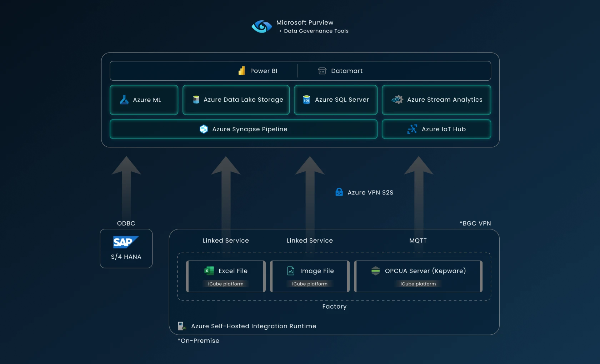Click the Azure Synapse Pipeline hexagon icon
Image resolution: width=600 pixels, height=364 pixels.
click(204, 129)
